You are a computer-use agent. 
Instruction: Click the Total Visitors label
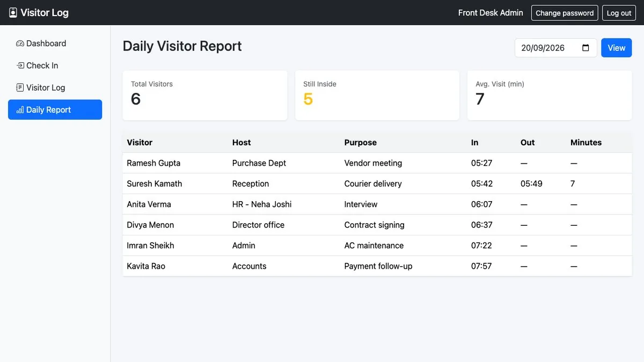click(152, 84)
